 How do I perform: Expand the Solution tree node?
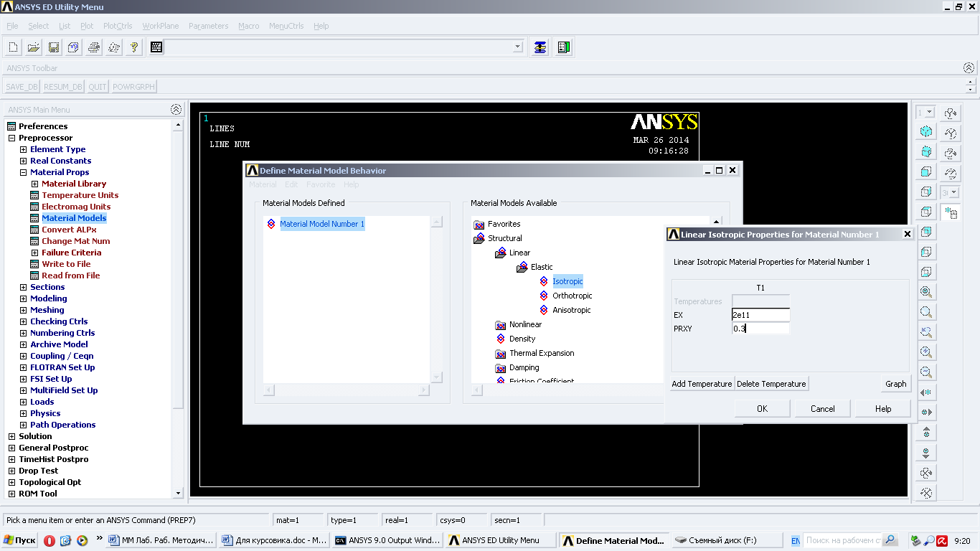point(11,436)
